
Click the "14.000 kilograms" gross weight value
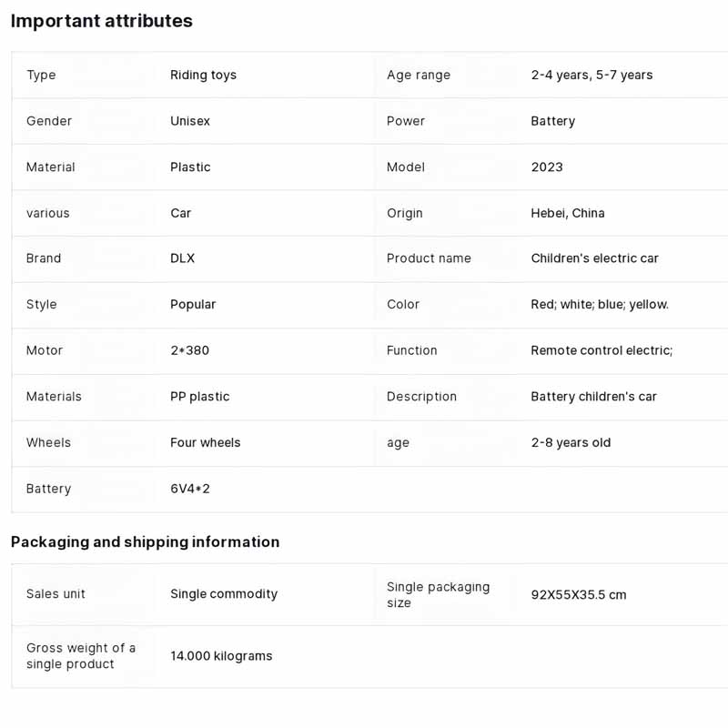pos(221,656)
